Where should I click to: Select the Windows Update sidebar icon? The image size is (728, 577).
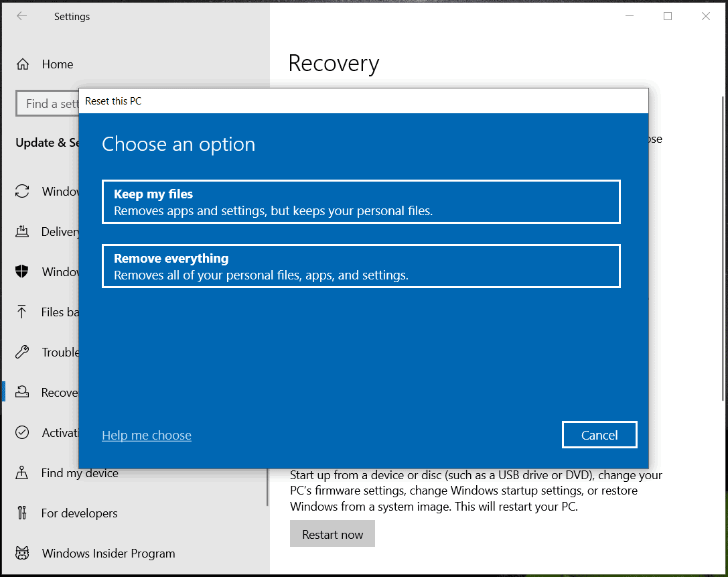coord(23,191)
